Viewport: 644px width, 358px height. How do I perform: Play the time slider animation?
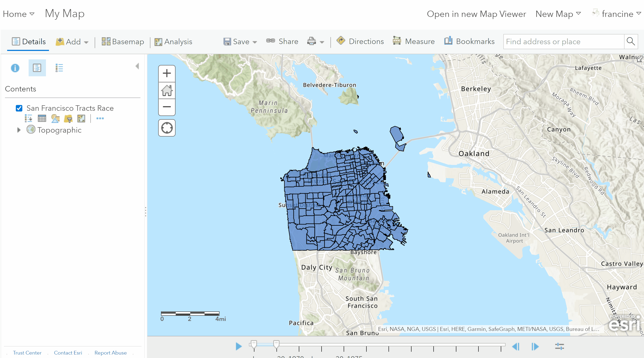(239, 346)
